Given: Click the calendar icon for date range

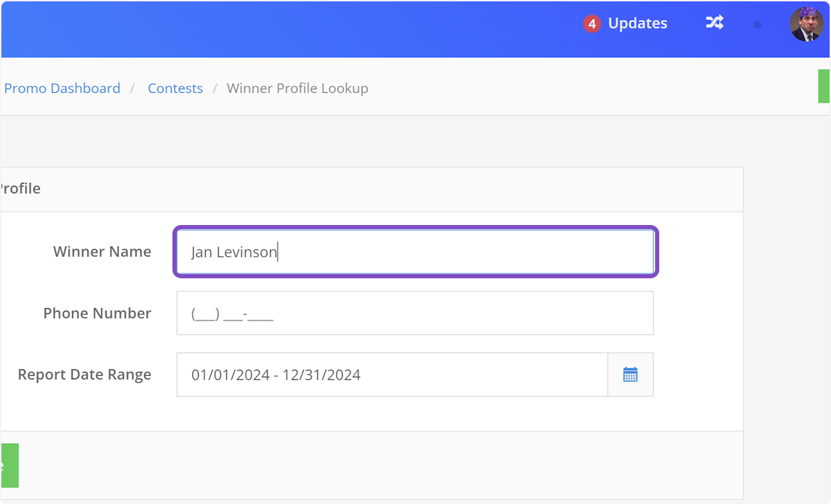Looking at the screenshot, I should click(630, 375).
